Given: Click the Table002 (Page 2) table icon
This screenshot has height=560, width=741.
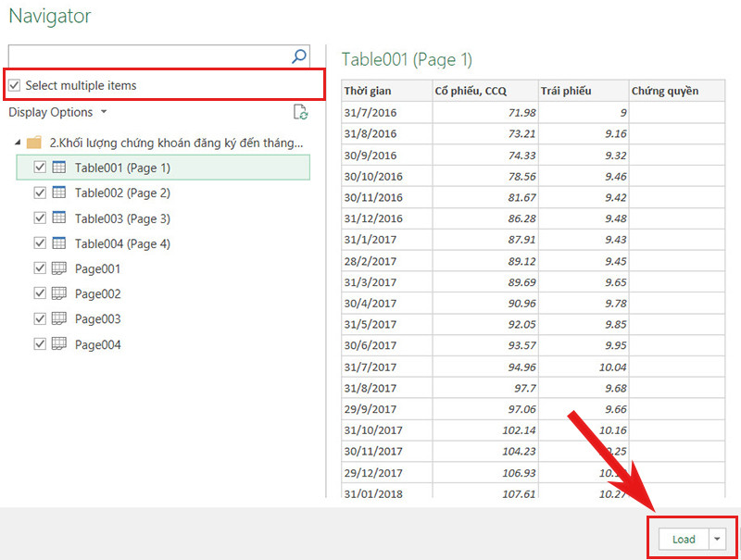Looking at the screenshot, I should coord(59,193).
